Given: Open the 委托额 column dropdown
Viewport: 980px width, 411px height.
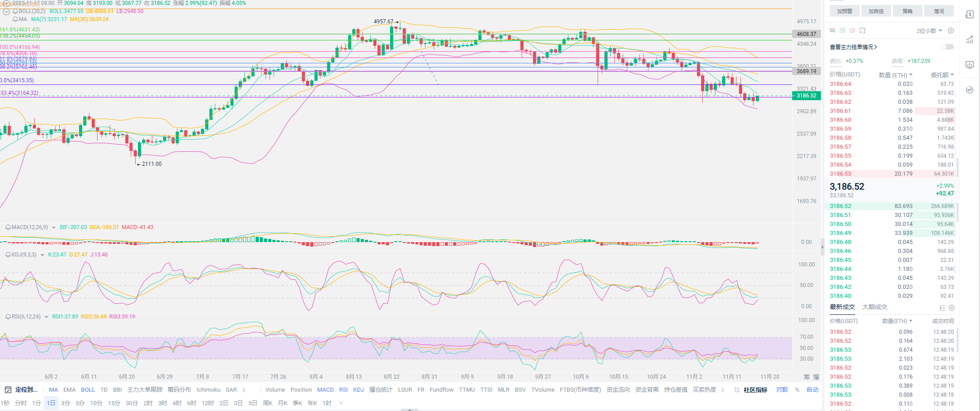Looking at the screenshot, I should (x=942, y=75).
